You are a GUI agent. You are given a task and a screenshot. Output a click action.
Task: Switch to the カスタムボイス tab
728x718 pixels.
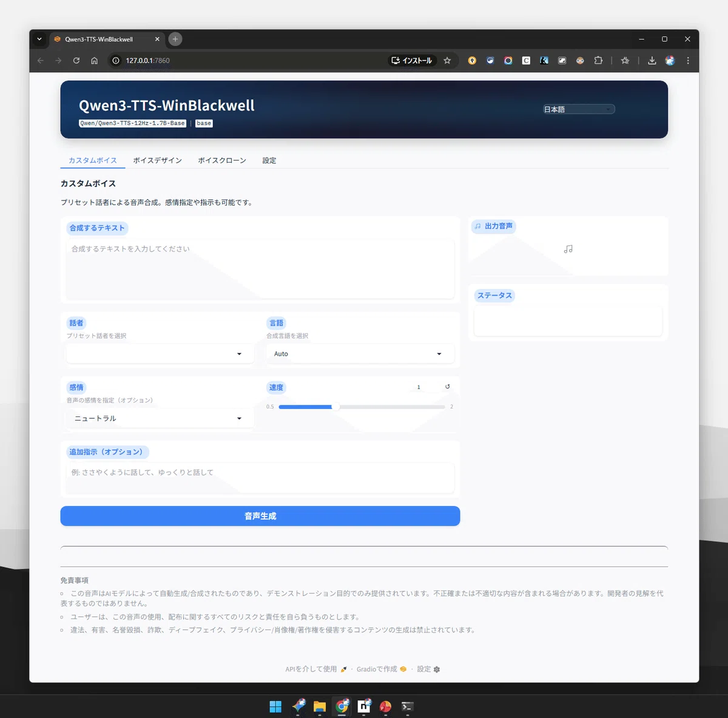(x=93, y=160)
